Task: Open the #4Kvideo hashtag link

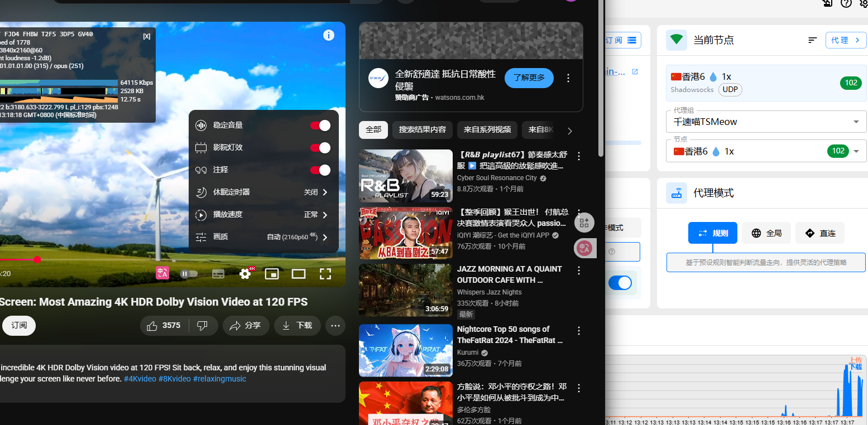Action: (x=140, y=379)
